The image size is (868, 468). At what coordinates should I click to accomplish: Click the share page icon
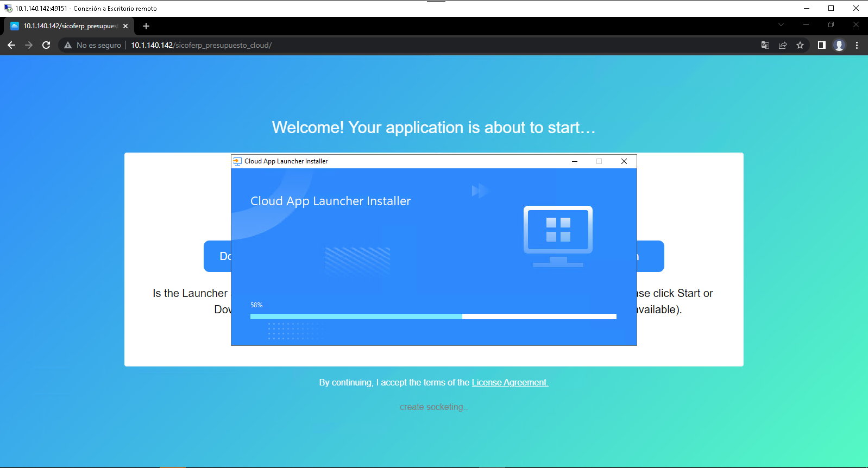783,45
